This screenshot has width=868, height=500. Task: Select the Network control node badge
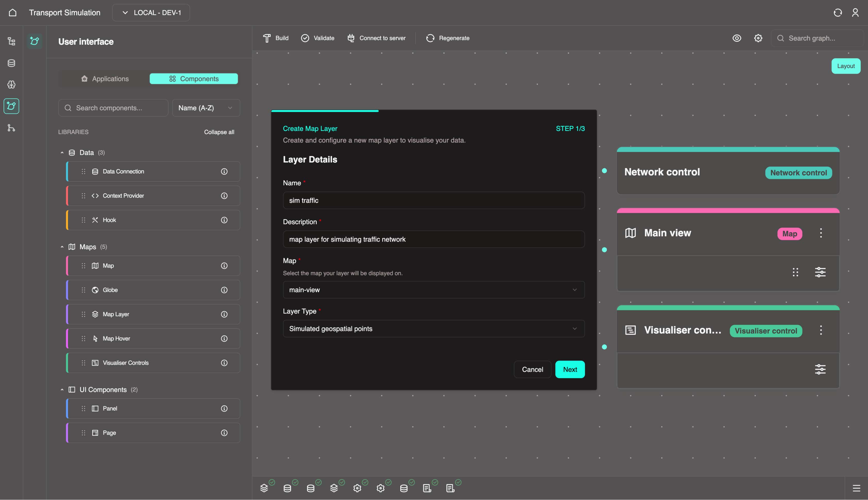click(x=798, y=173)
